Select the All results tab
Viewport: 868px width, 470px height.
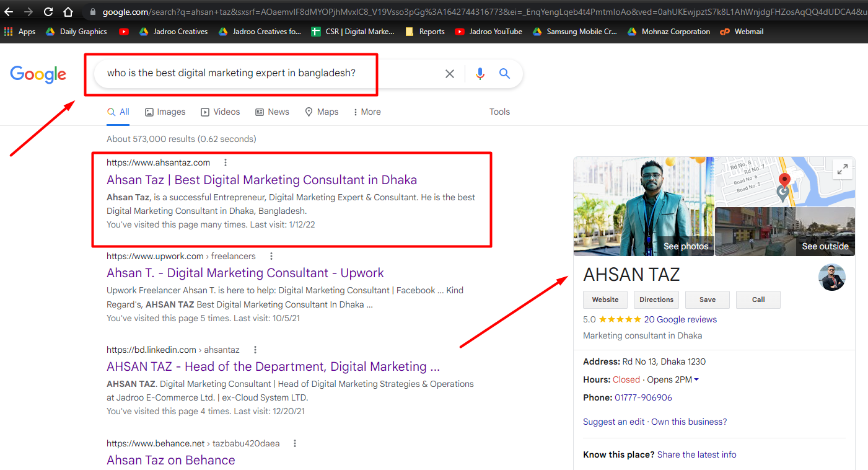(x=118, y=112)
